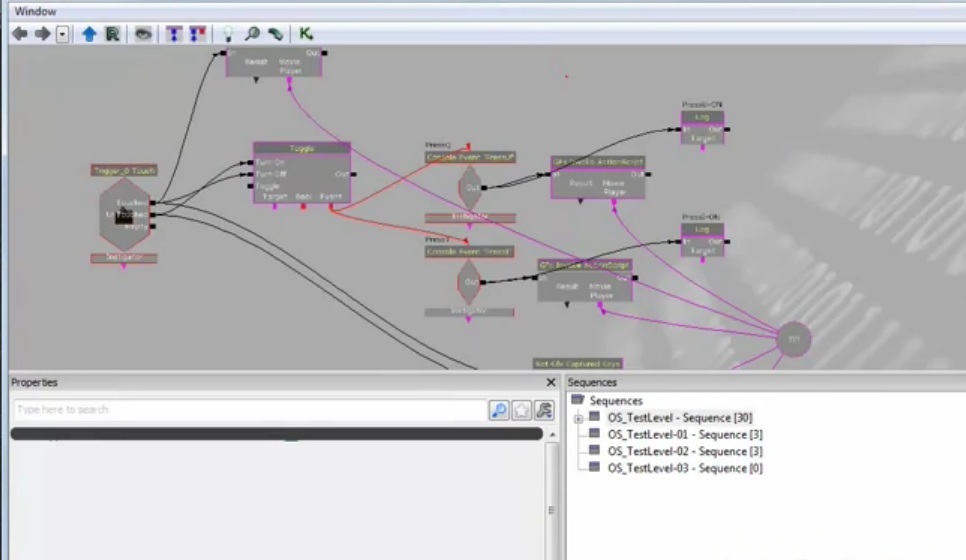Open search with toolbar magnifying glass icon
966x560 pixels.
pos(252,34)
